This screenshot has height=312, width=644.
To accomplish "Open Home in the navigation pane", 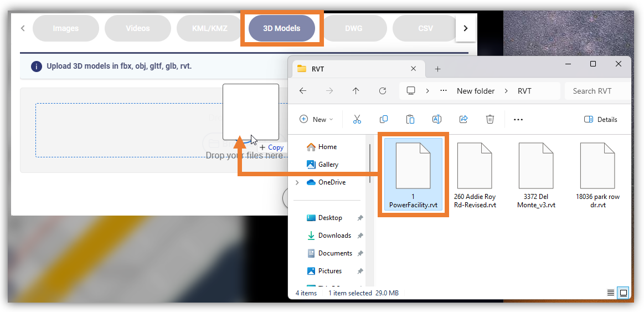I will click(322, 147).
